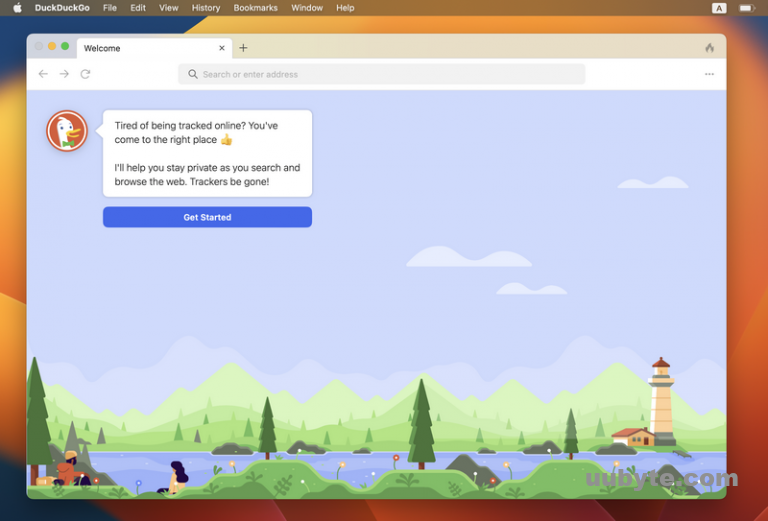Open the Bookmarks menu
This screenshot has height=521, width=768.
[x=256, y=8]
